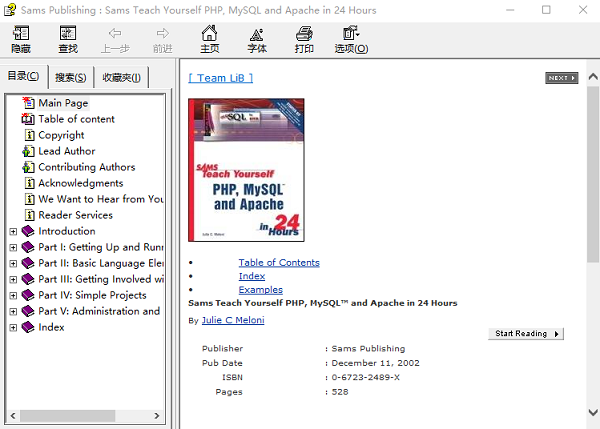Viewport: 600px width, 429px height.
Task: Click the Print (打印) toolbar icon
Action: 304,40
